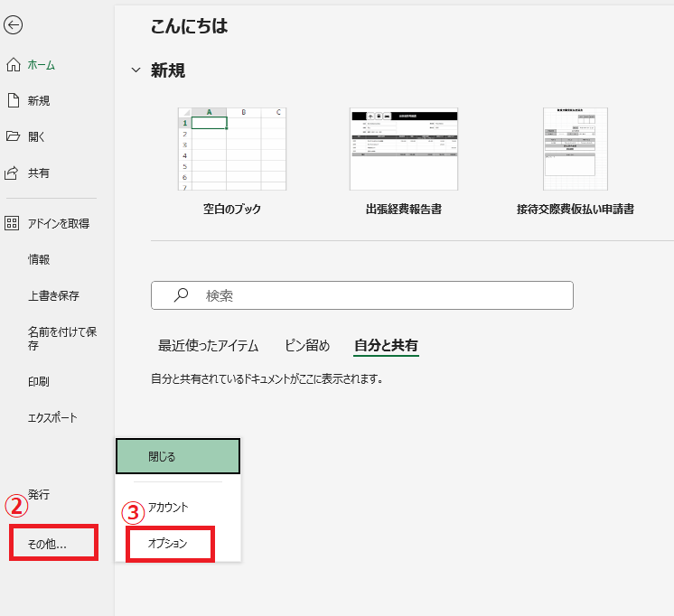The width and height of the screenshot is (674, 616).
Task: Select the 自分と共有 tab
Action: (386, 345)
